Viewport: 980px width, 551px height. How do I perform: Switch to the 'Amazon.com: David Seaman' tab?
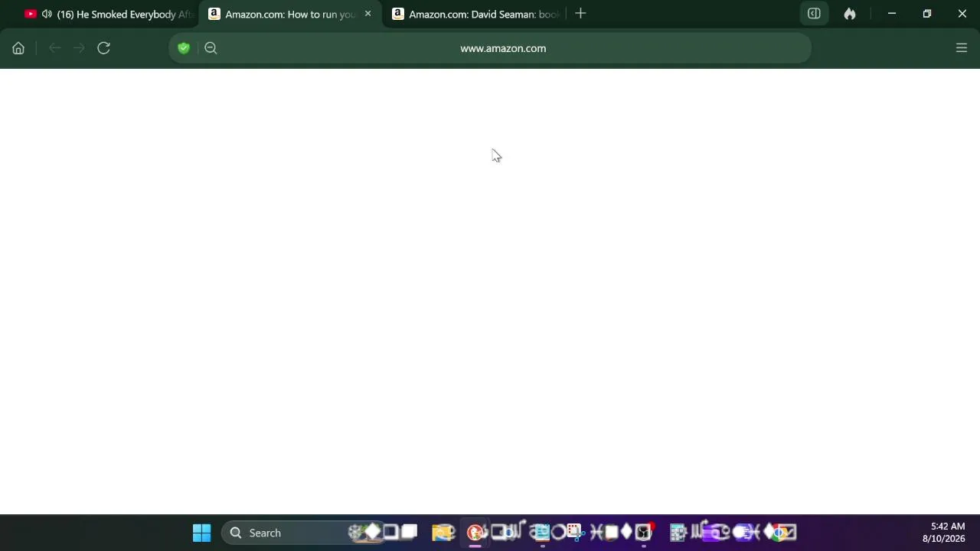[475, 14]
